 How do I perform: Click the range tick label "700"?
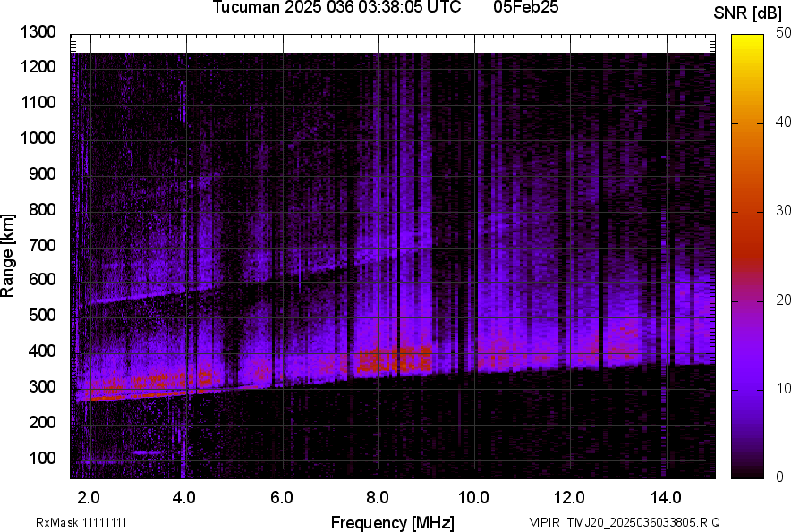(42, 245)
